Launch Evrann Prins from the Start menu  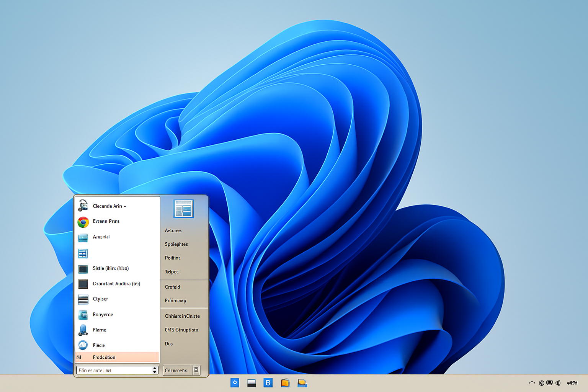[x=106, y=221]
